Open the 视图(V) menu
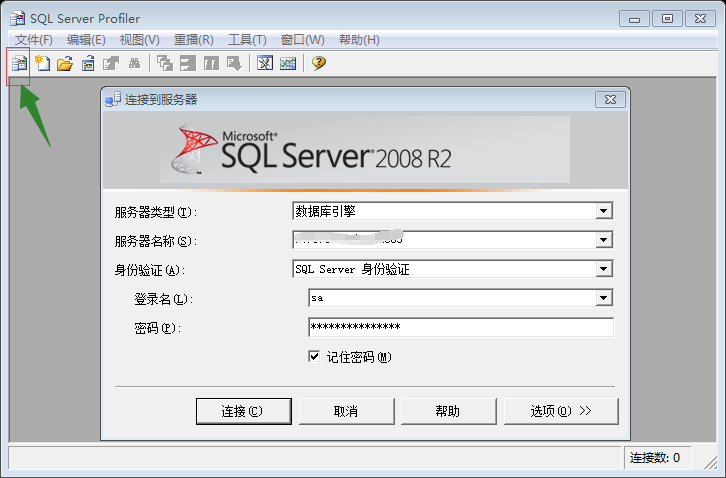726x478 pixels. click(x=139, y=40)
